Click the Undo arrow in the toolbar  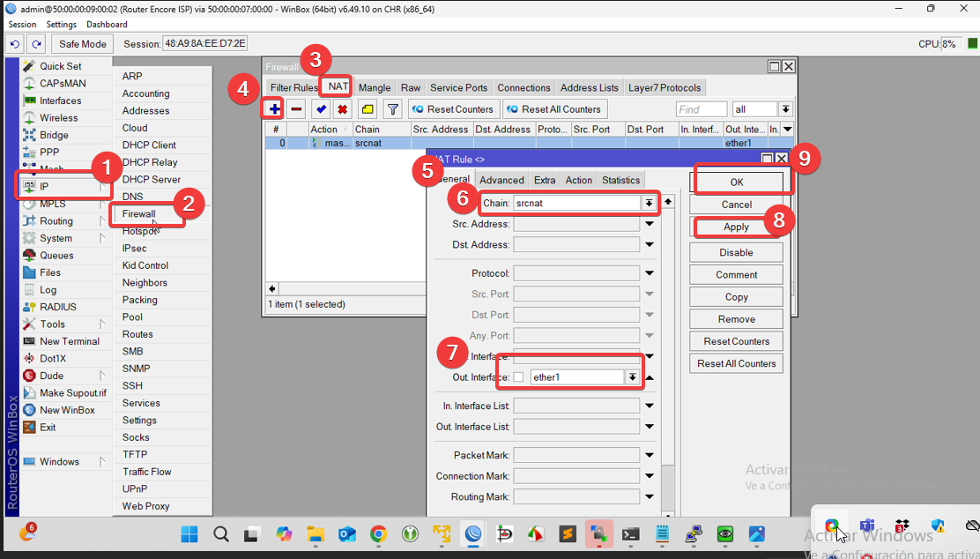[x=15, y=44]
